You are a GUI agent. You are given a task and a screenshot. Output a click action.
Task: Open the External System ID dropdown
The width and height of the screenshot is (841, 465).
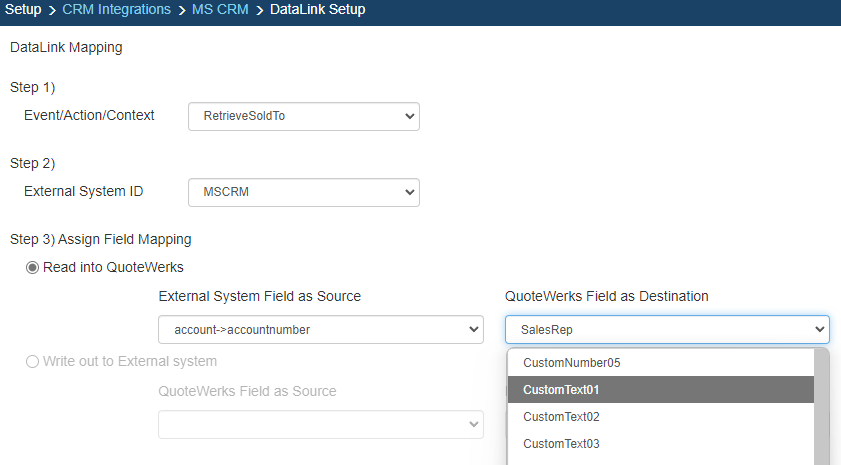303,192
